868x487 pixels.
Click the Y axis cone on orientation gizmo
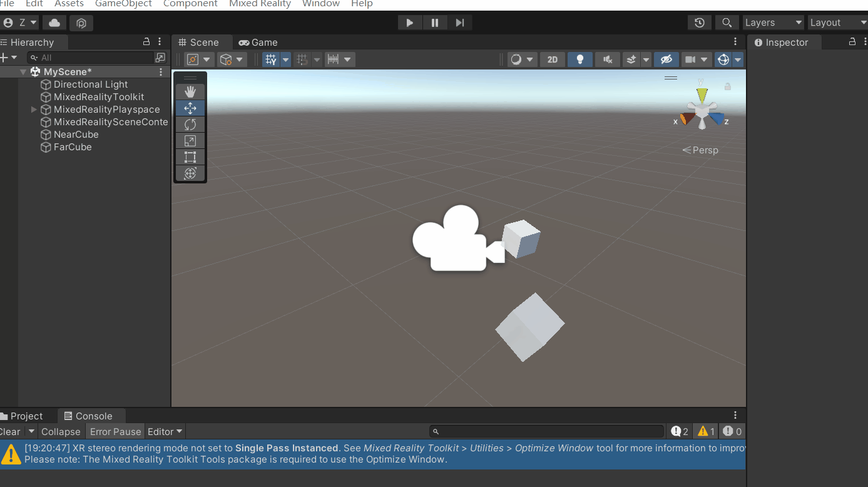pyautogui.click(x=702, y=96)
